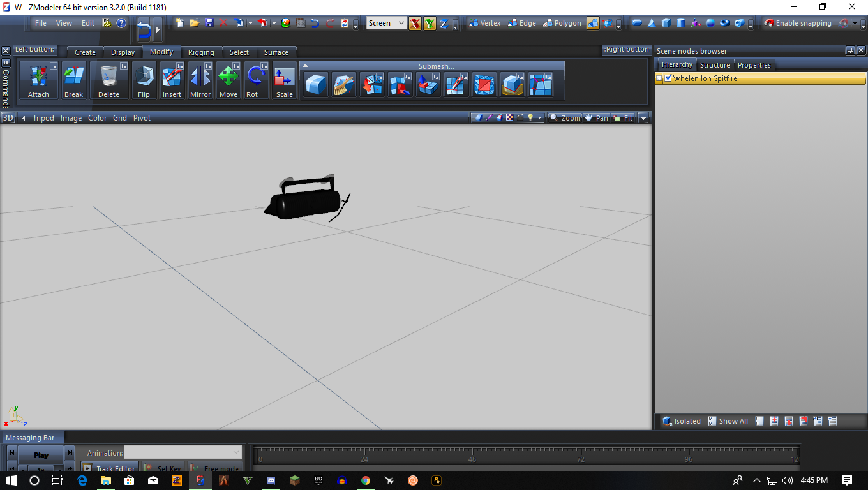Activate the Move tool
The height and width of the screenshot is (490, 868).
(x=228, y=80)
